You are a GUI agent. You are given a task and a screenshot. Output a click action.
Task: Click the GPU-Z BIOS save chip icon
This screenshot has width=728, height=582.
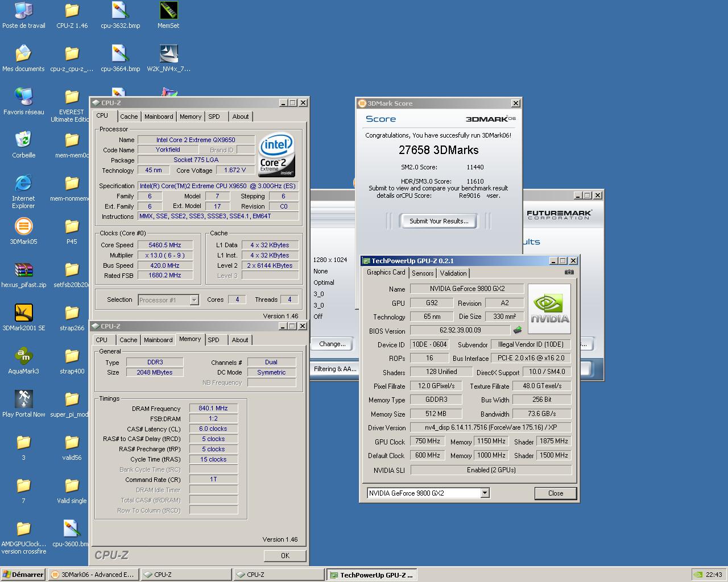pos(518,330)
